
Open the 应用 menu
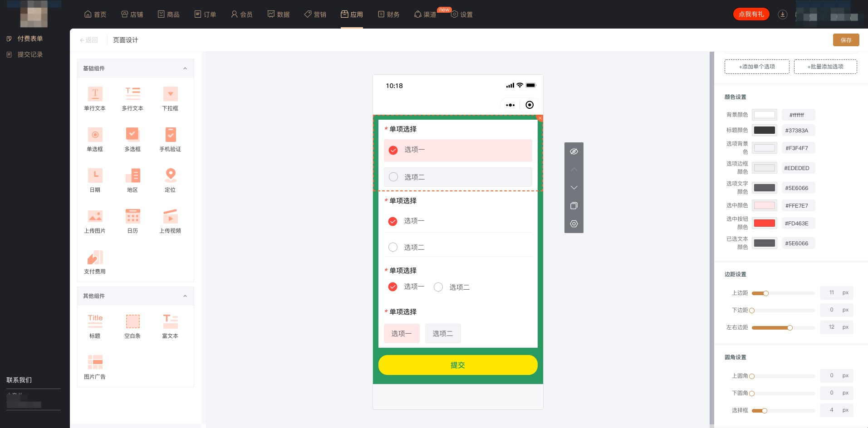[352, 15]
